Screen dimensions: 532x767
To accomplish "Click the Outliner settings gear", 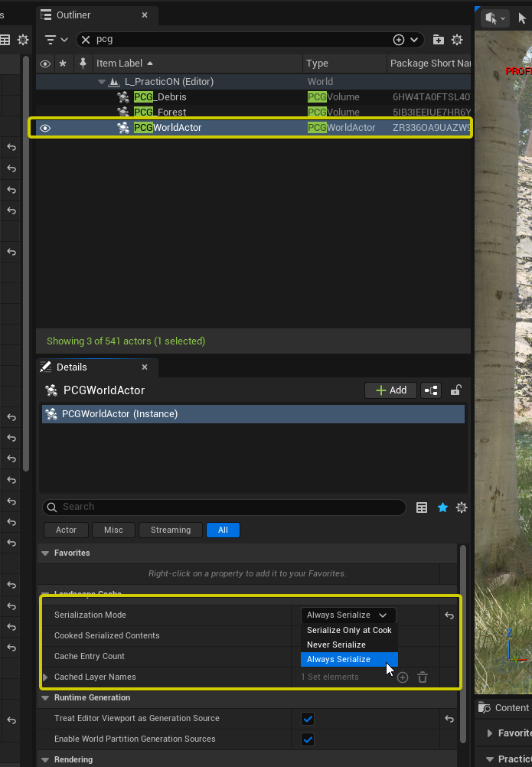I will [x=457, y=40].
